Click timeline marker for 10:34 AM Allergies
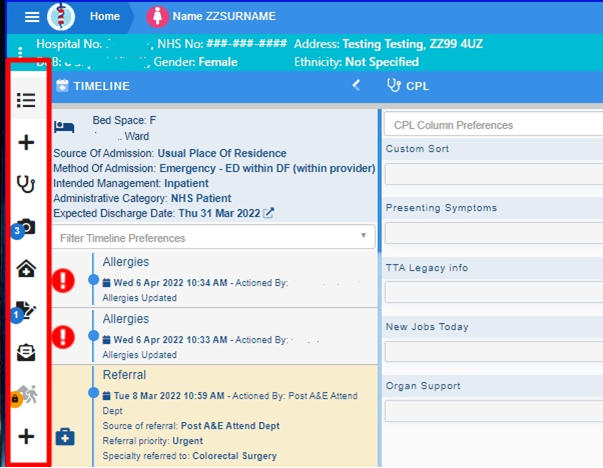This screenshot has height=468, width=603. coord(93,280)
